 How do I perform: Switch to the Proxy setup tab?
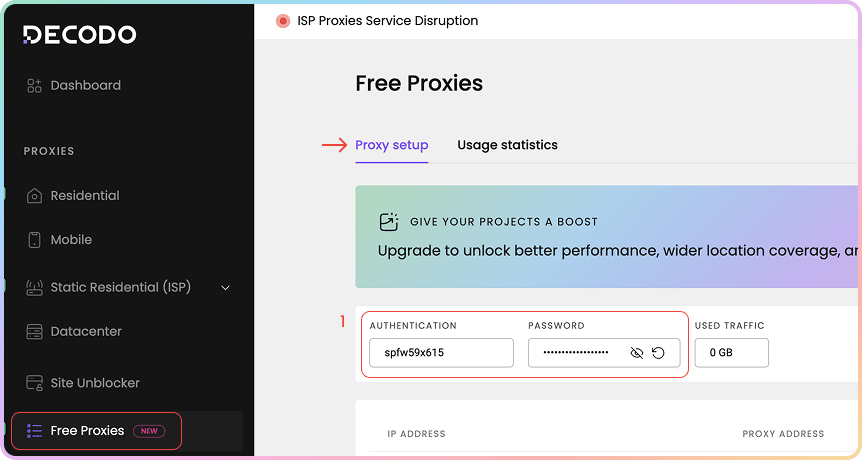tap(391, 145)
